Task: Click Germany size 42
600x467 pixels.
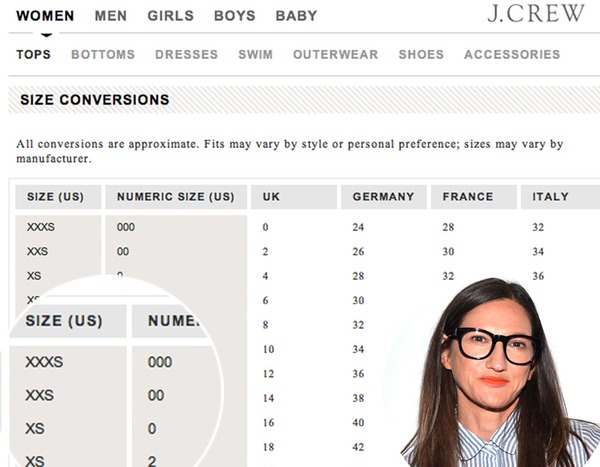Action: 358,447
